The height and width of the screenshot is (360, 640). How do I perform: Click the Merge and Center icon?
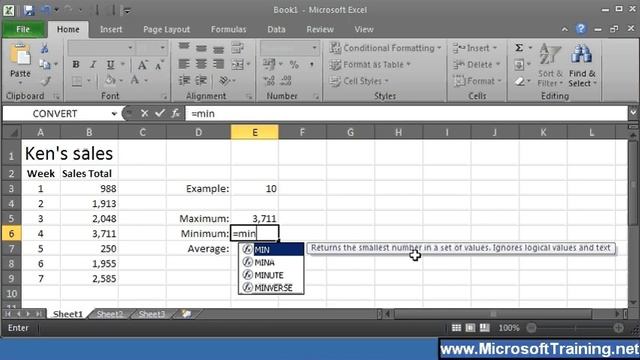(238, 64)
